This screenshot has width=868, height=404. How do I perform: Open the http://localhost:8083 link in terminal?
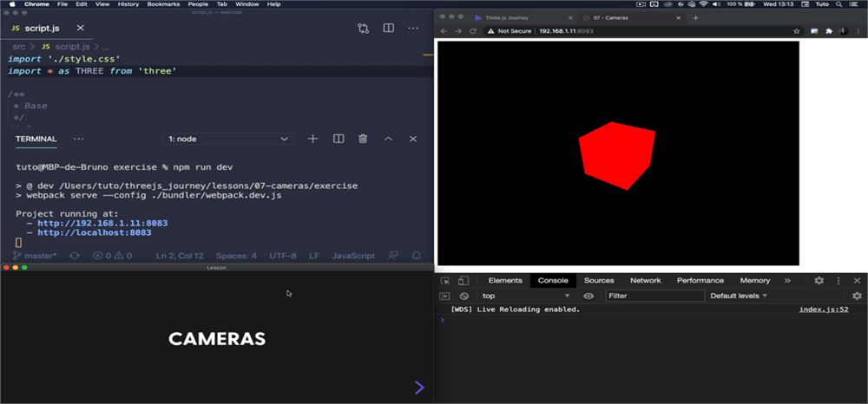(94, 232)
